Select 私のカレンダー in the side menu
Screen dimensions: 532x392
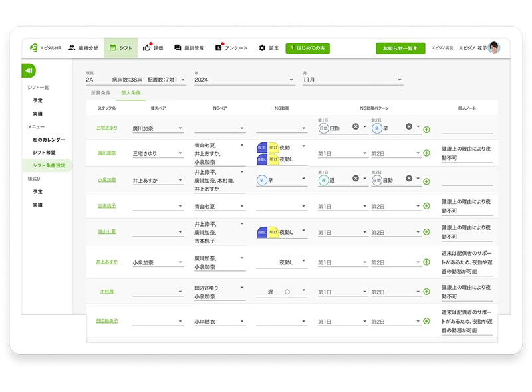pos(49,140)
